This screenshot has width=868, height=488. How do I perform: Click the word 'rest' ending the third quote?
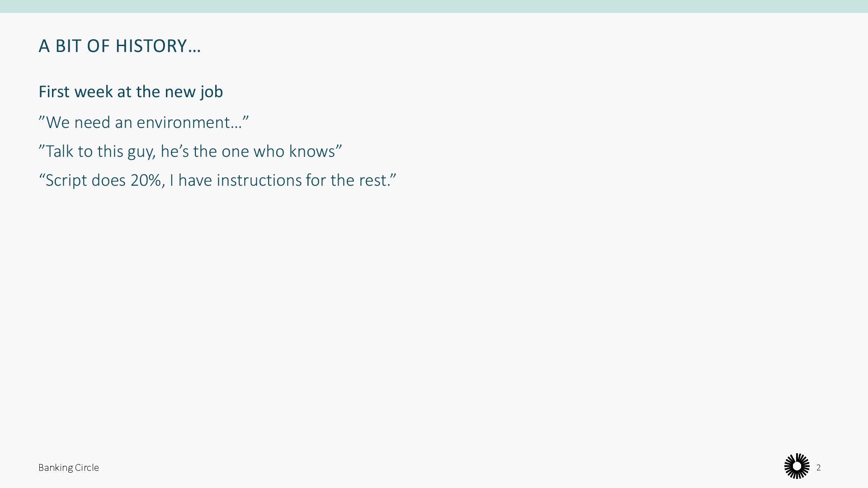pyautogui.click(x=373, y=180)
